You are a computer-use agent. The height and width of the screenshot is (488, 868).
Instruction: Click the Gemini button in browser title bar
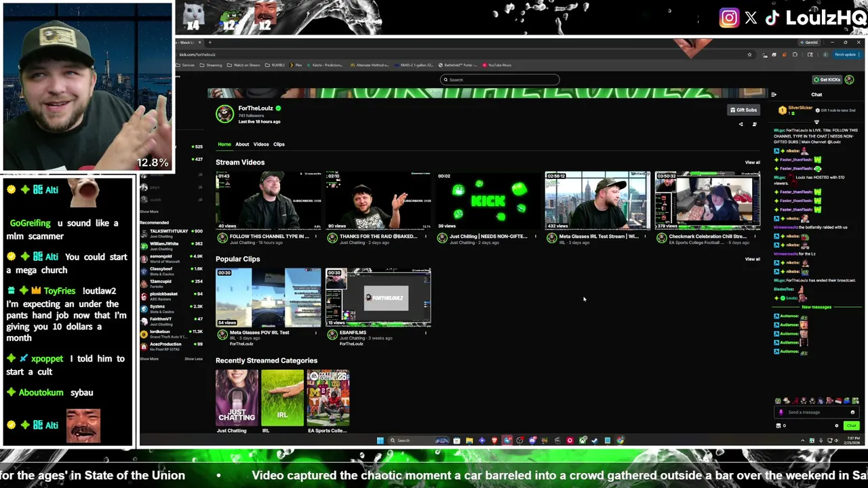tap(809, 43)
